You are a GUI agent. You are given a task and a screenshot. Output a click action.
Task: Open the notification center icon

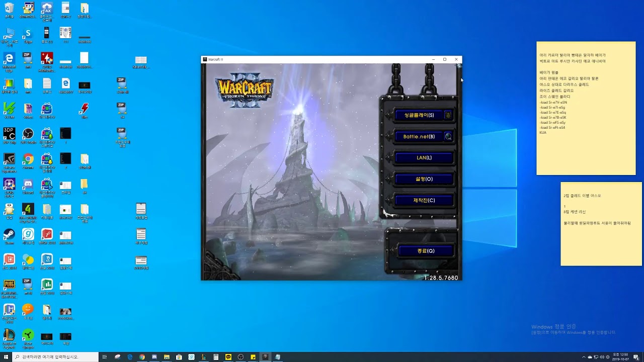pos(636,357)
